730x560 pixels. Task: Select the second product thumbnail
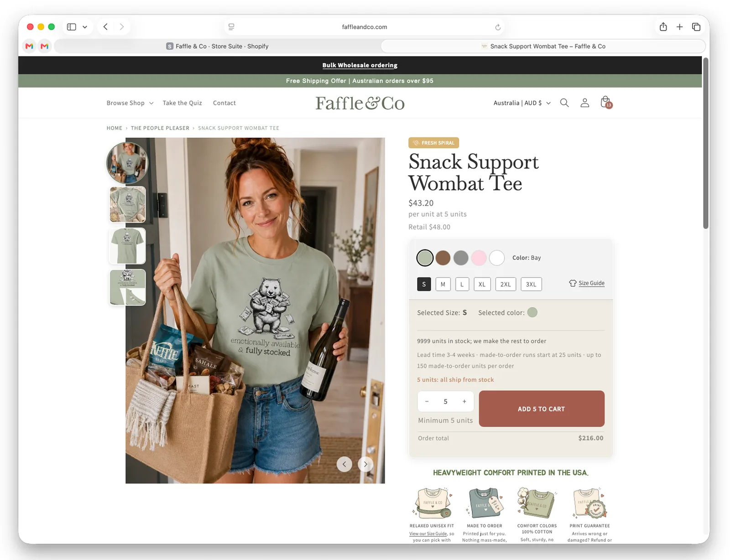click(x=128, y=204)
